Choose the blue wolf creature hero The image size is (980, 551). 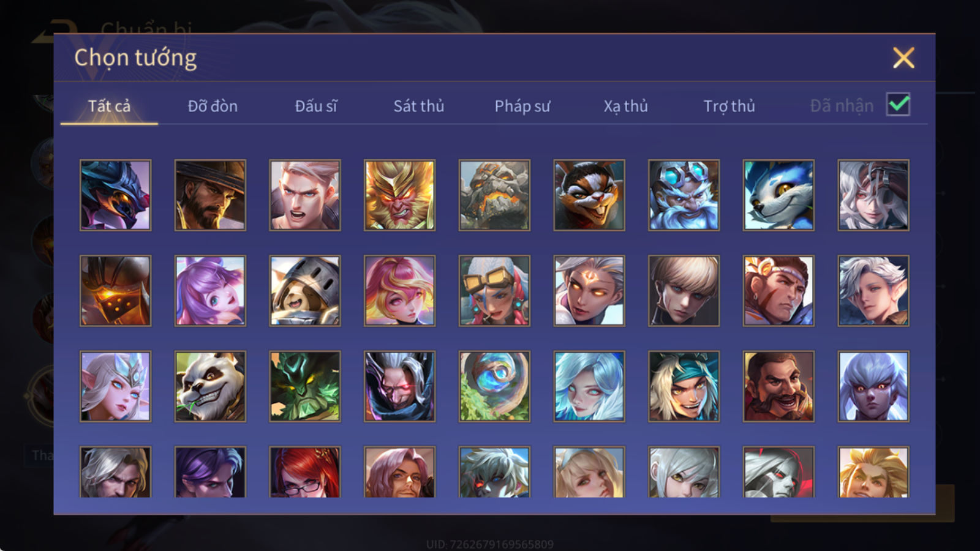(778, 195)
